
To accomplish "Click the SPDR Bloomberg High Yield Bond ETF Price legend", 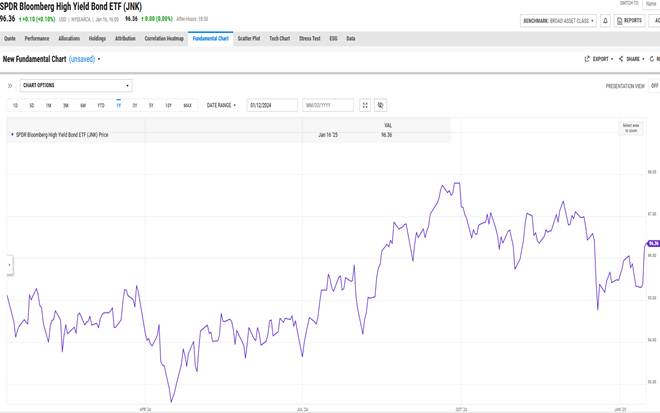I will click(x=62, y=135).
